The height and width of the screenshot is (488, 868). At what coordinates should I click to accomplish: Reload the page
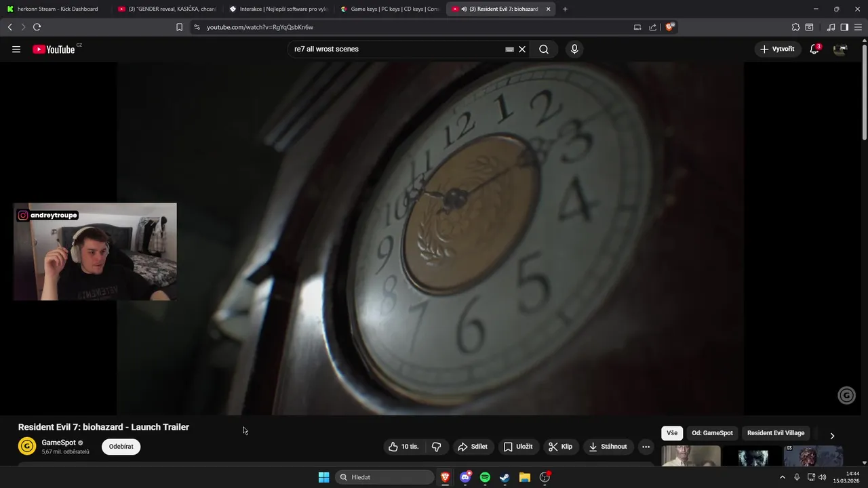(x=37, y=27)
